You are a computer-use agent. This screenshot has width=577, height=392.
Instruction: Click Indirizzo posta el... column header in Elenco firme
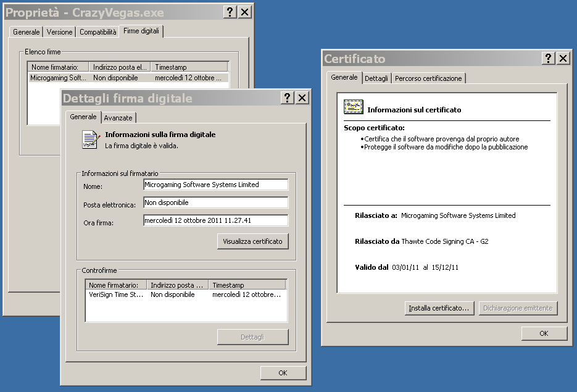(x=120, y=67)
